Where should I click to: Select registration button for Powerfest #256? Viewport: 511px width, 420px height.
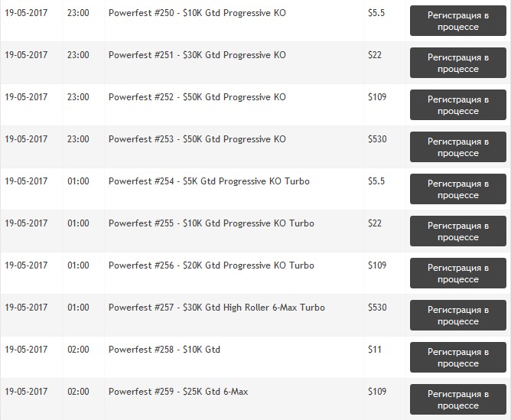458,273
